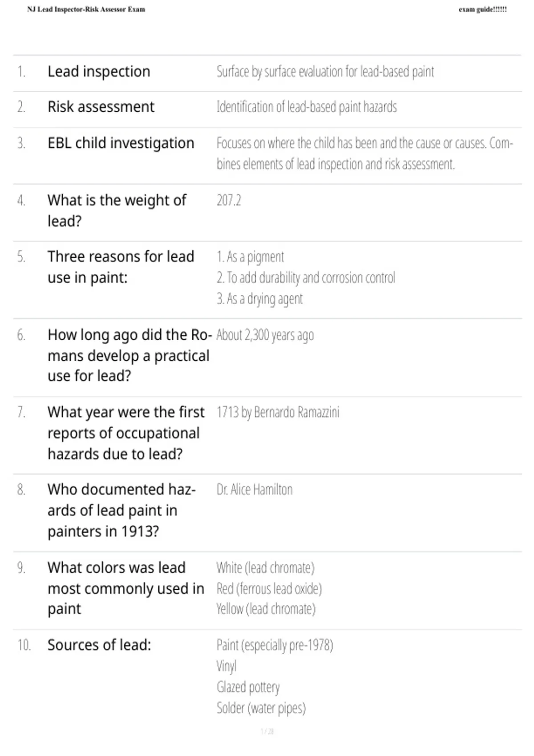The image size is (534, 756).
Task: Click the page number indicator at bottom
Action: point(267,731)
